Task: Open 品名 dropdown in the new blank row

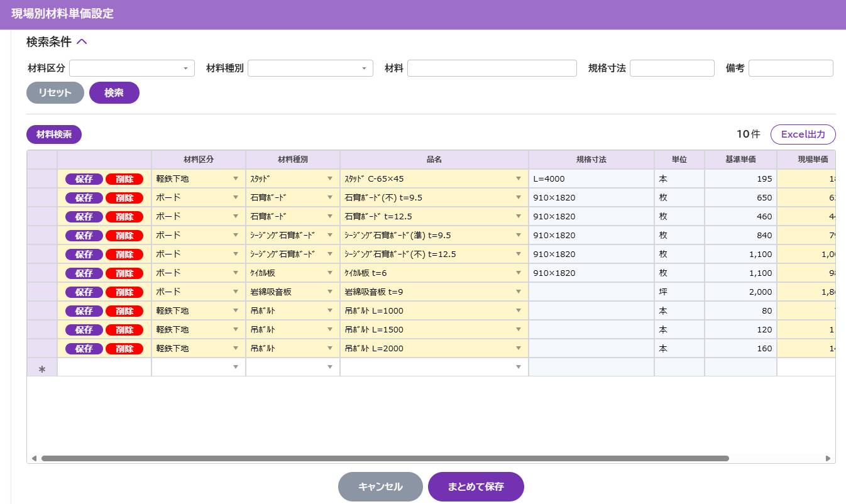Action: [519, 367]
